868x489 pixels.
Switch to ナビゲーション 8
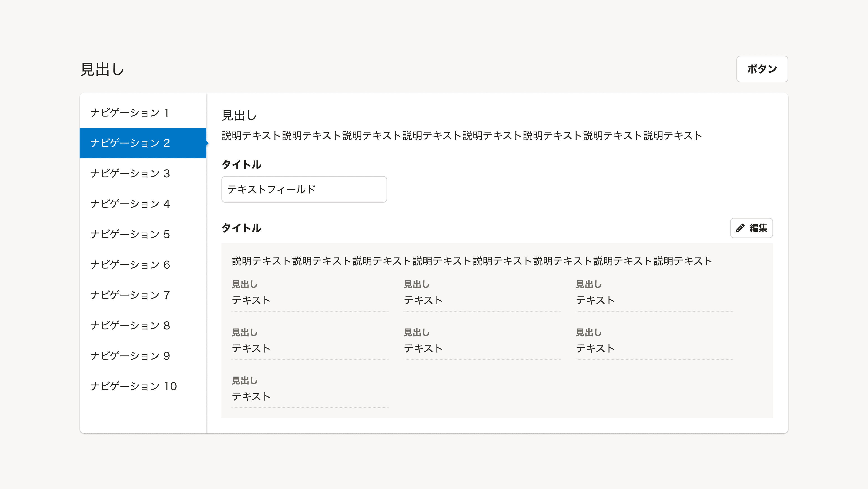pyautogui.click(x=130, y=325)
